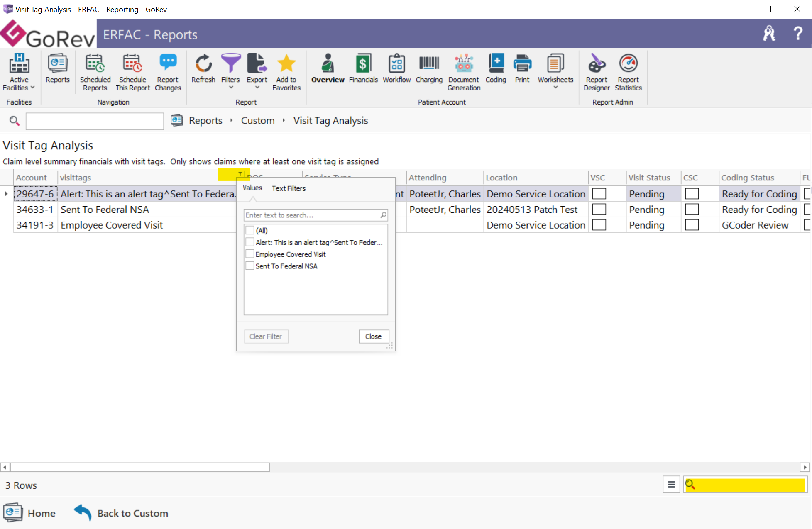
Task: Open the visittags column filter button
Action: tap(240, 173)
